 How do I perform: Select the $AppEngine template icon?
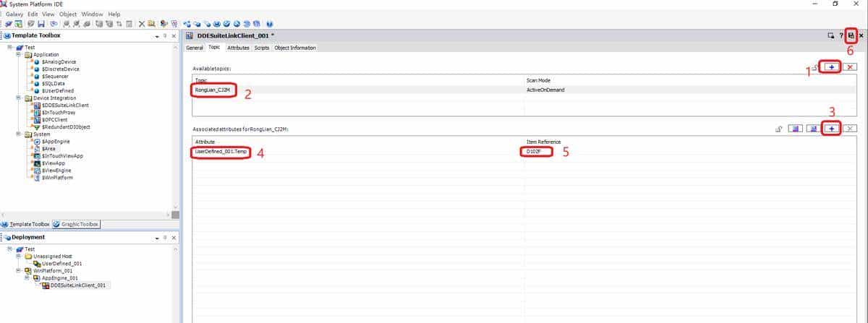point(37,142)
